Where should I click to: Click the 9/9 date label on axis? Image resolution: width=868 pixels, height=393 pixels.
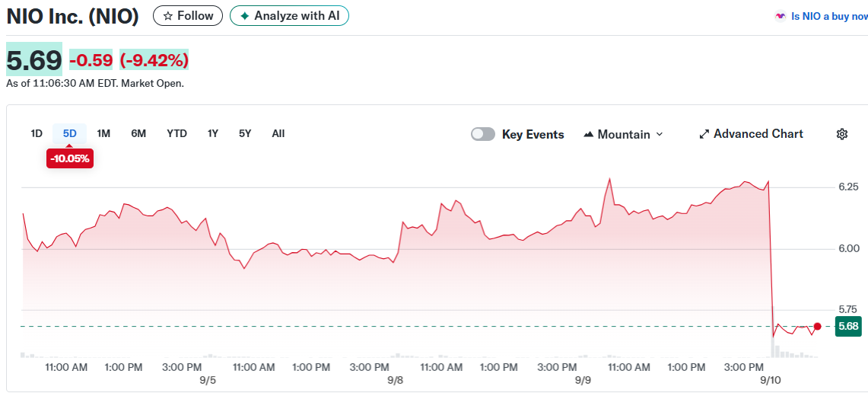pos(583,380)
